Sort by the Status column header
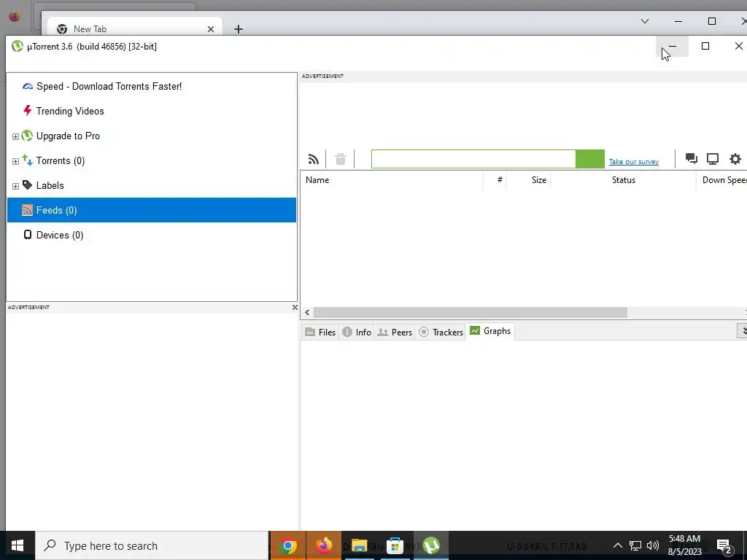Image resolution: width=747 pixels, height=560 pixels. coord(623,180)
